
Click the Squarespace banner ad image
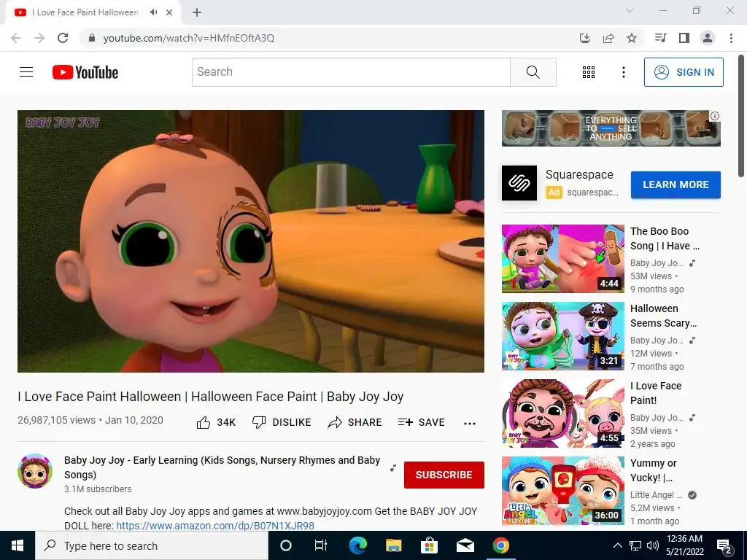pos(611,128)
